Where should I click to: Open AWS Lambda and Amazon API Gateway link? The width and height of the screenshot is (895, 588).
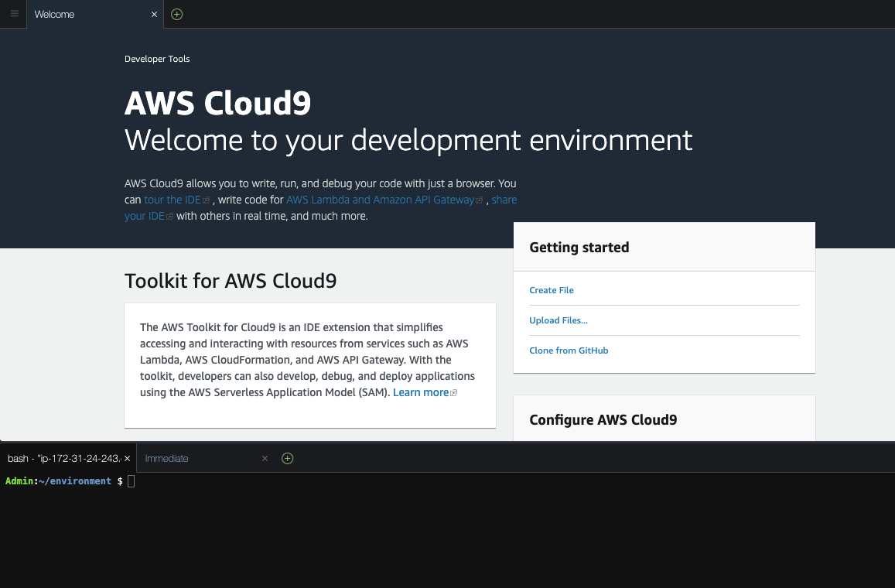(379, 200)
